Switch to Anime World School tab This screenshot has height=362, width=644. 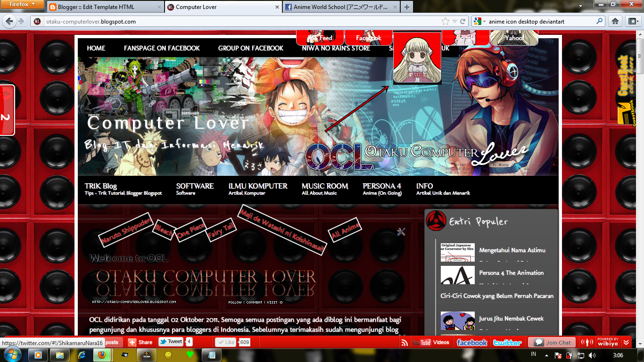[341, 7]
